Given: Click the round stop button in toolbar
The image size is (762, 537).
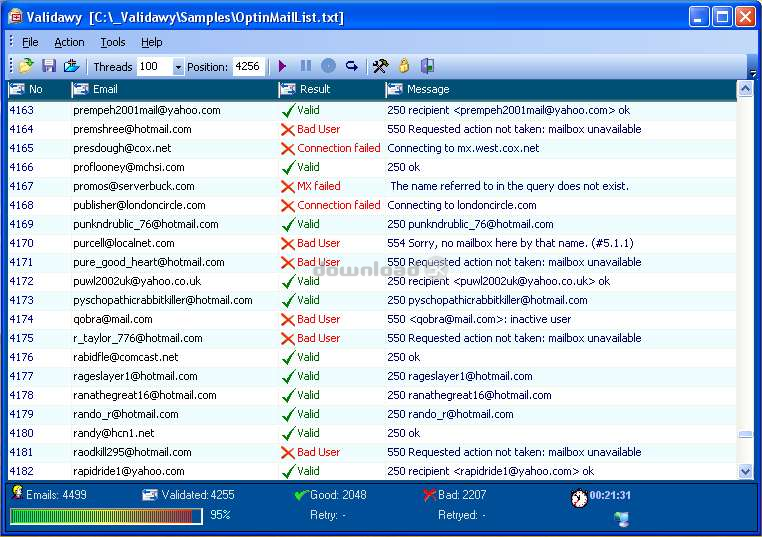Looking at the screenshot, I should point(328,67).
